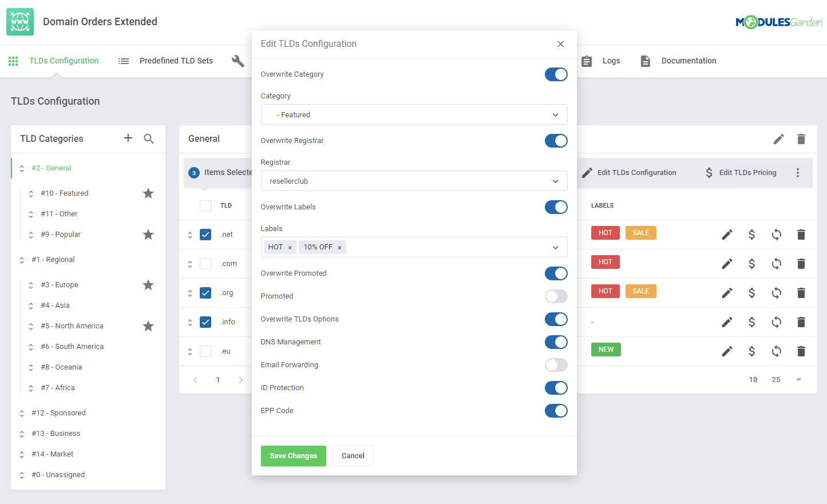Click the star icon next to Popular category
This screenshot has height=504, width=827.
(x=148, y=235)
